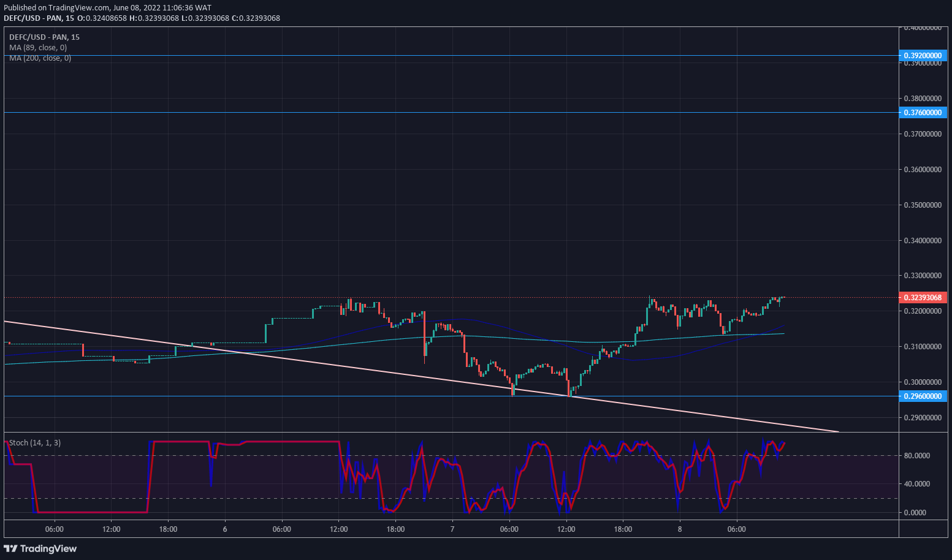Click the 0.36000000 price axis label
952x560 pixels.
pos(923,169)
